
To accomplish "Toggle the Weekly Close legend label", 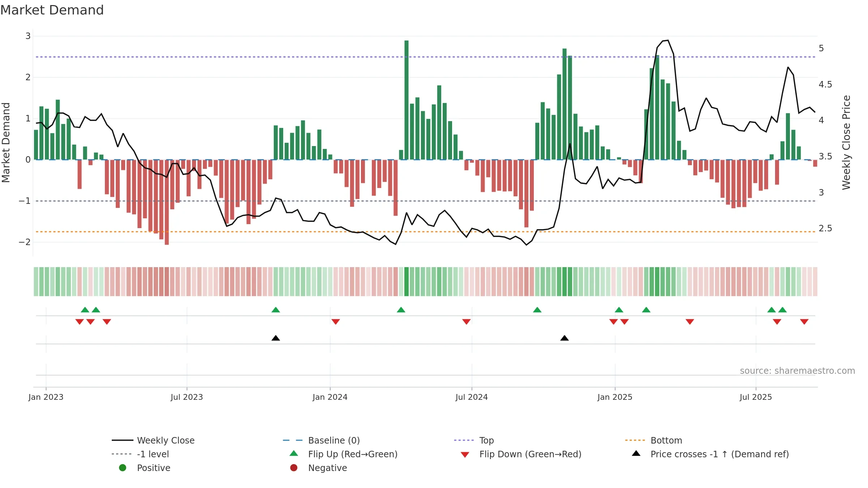I will (166, 440).
